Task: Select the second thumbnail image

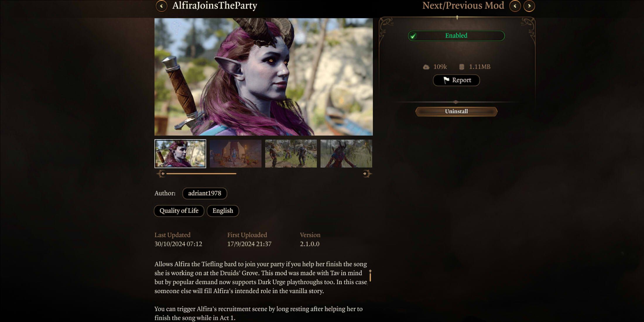Action: pyautogui.click(x=236, y=153)
